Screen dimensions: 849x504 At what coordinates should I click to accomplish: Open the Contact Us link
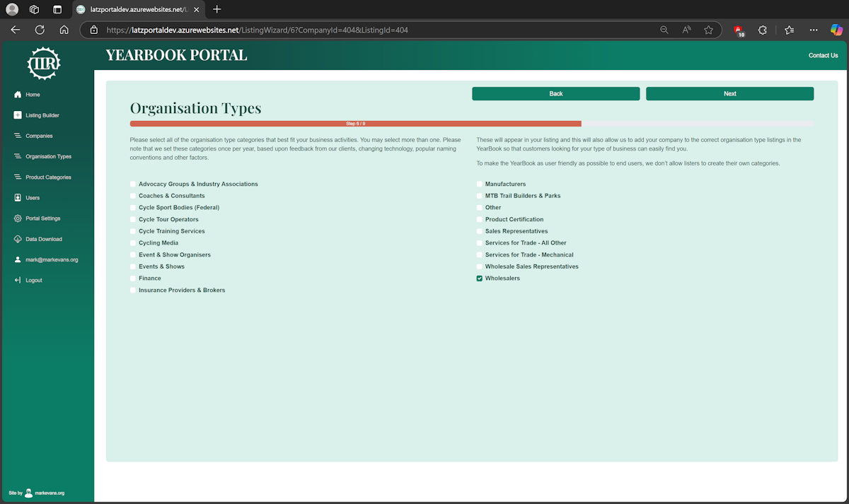click(823, 55)
